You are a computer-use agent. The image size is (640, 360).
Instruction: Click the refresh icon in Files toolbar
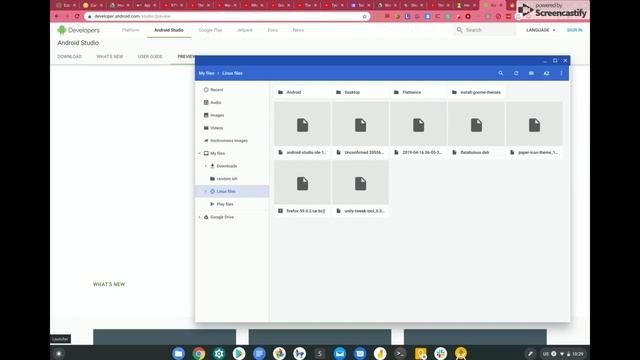(x=516, y=73)
